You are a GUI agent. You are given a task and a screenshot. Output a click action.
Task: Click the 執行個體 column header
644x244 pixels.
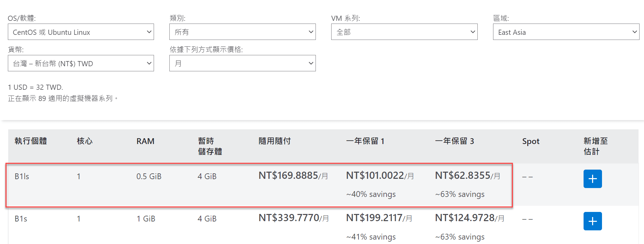31,141
